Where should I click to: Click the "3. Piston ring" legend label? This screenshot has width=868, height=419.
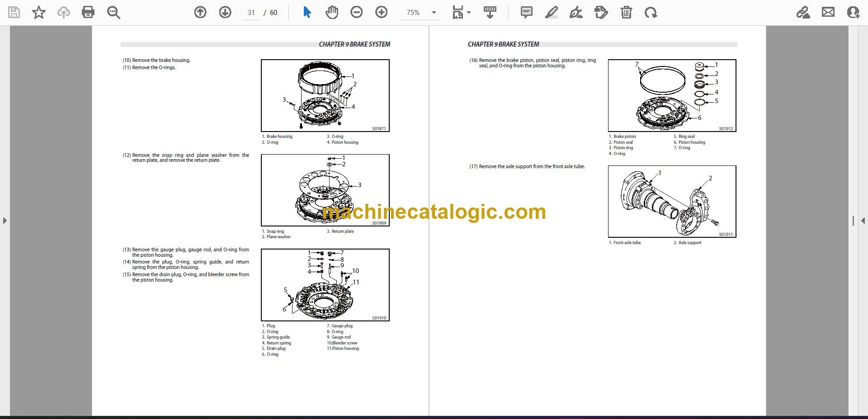[621, 148]
